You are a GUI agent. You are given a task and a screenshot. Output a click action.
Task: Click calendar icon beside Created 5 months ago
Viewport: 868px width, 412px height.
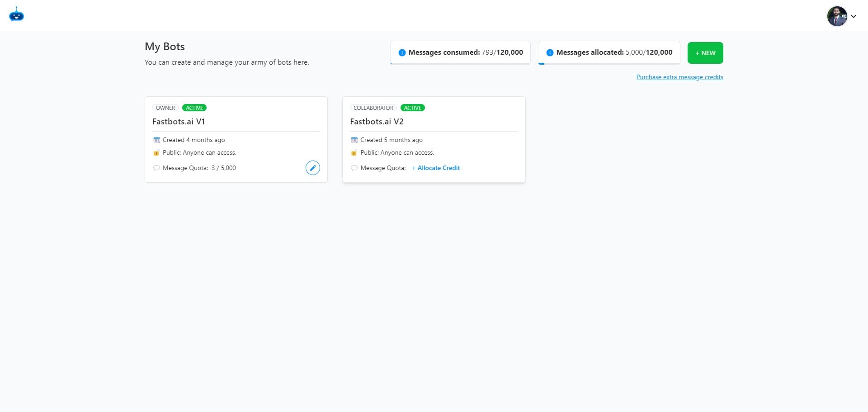354,140
